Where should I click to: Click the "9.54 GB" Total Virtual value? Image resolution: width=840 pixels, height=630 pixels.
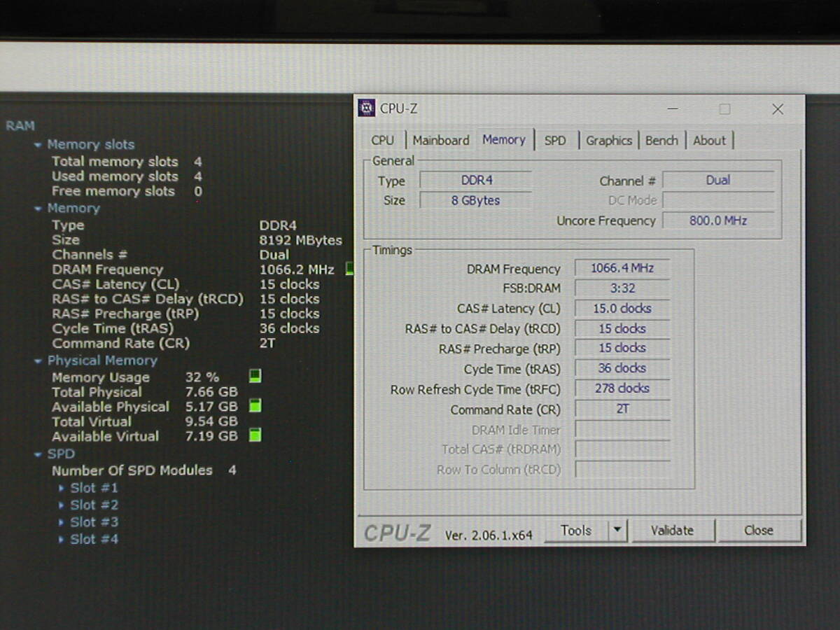(x=211, y=421)
